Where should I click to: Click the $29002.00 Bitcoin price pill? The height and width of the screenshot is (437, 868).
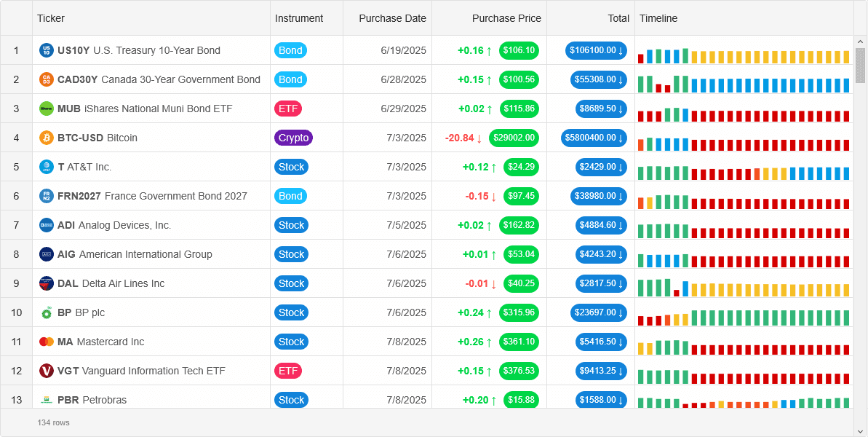[515, 138]
